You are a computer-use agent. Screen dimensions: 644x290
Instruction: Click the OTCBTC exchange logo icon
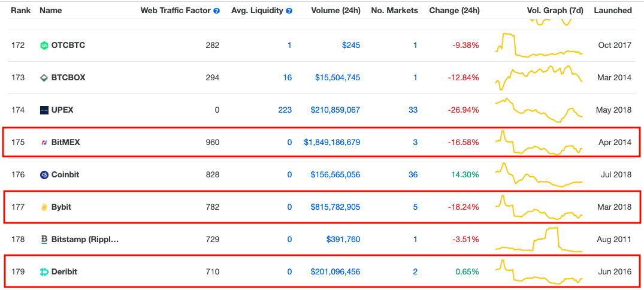[x=44, y=45]
